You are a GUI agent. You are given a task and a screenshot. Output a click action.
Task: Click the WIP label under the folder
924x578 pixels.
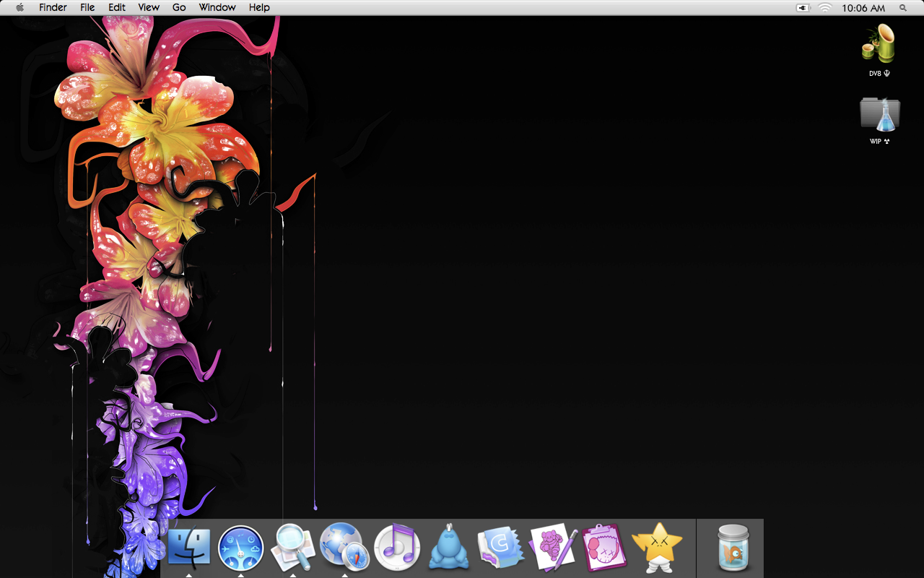[x=879, y=142]
